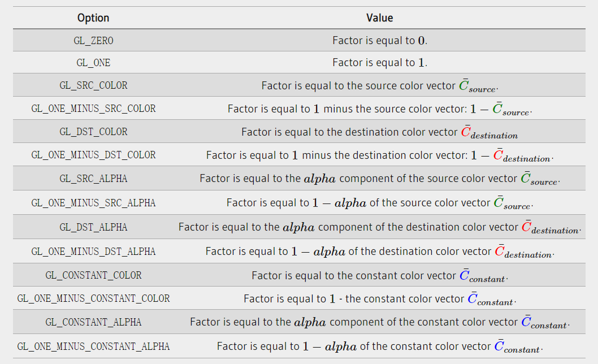Select the GL_ONE_MINUS_CONSTANT_ALPHA option cell
The width and height of the screenshot is (598, 364).
point(93,346)
